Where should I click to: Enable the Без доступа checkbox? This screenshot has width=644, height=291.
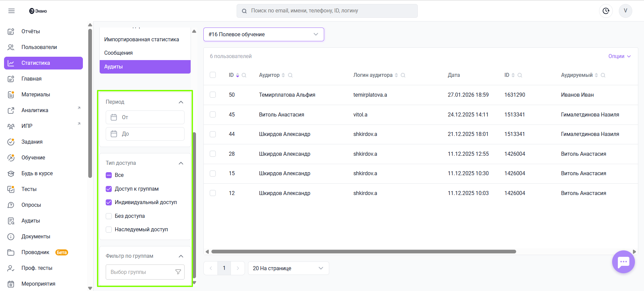point(109,216)
